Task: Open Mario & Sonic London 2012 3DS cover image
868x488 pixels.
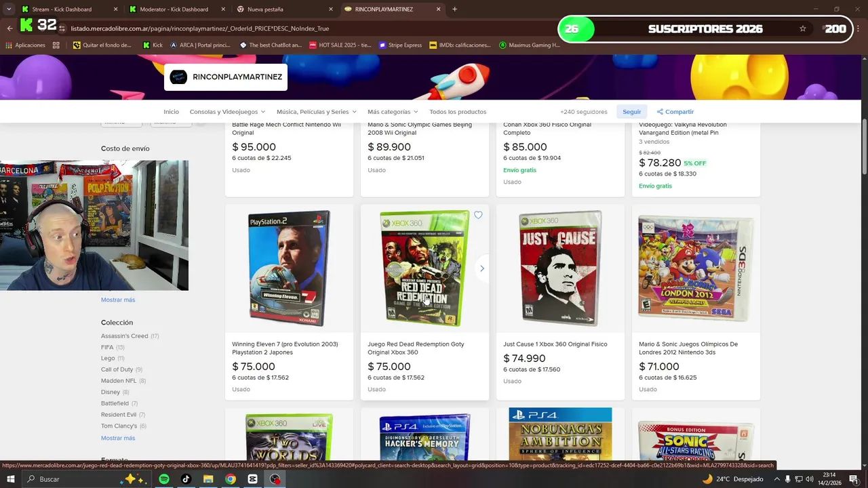Action: (696, 268)
